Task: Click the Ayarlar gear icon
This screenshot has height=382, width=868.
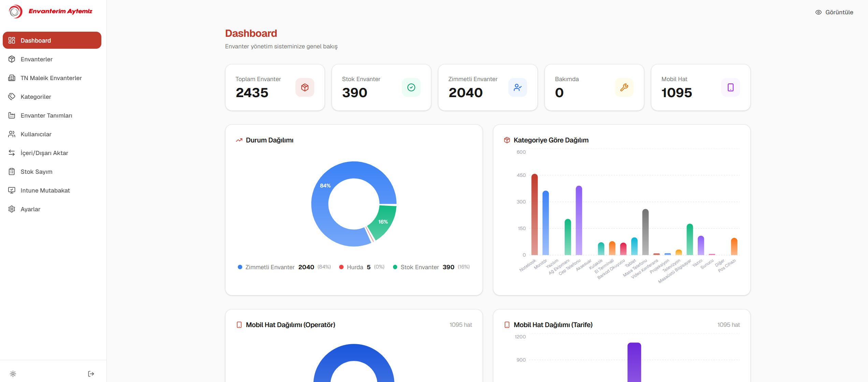Action: point(12,209)
